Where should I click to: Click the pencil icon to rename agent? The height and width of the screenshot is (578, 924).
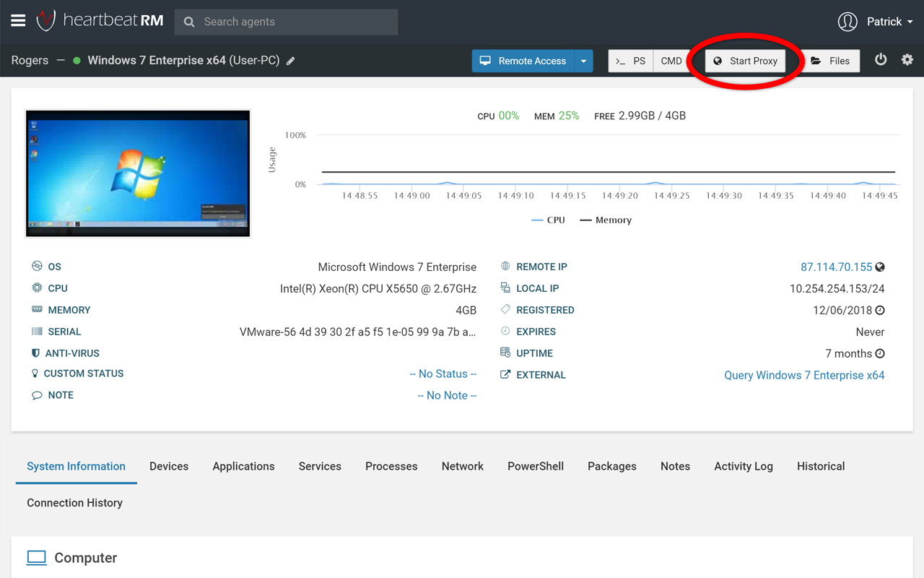tap(291, 61)
